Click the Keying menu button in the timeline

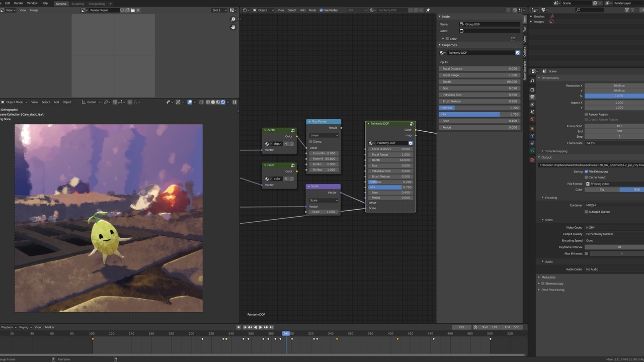24,327
